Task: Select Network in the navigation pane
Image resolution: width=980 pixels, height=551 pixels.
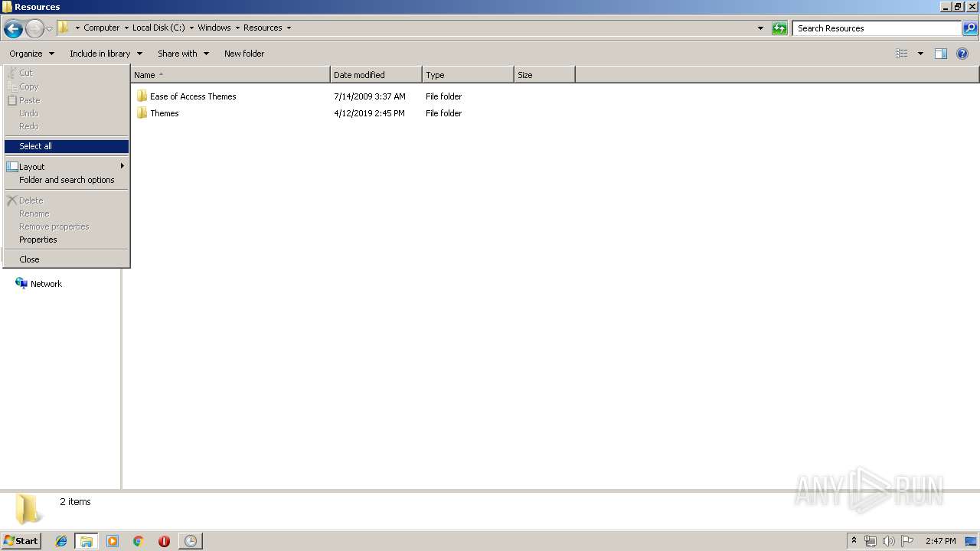Action: 38,284
